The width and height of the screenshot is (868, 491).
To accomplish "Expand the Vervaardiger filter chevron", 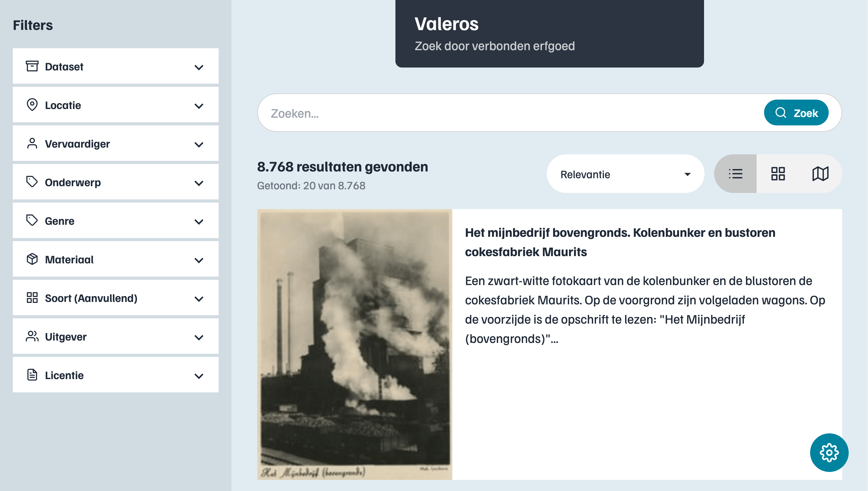I will 199,144.
